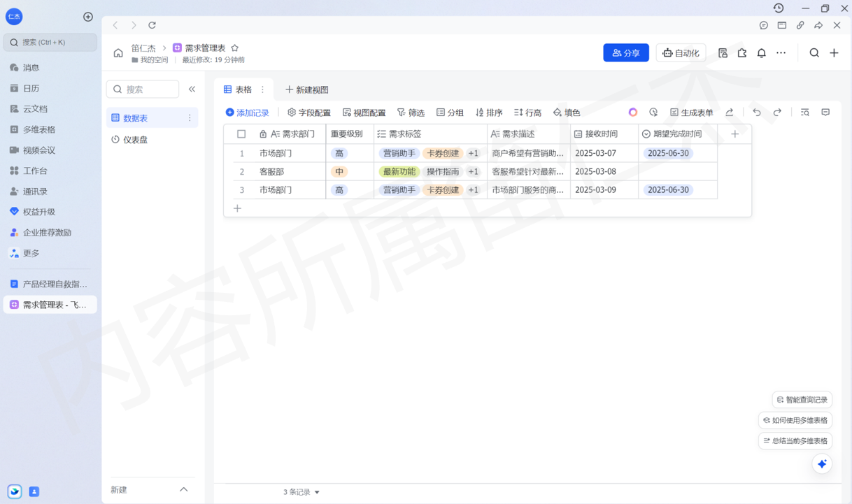Image resolution: width=852 pixels, height=504 pixels.
Task: Open the plugin puzzle-piece icon
Action: click(742, 53)
